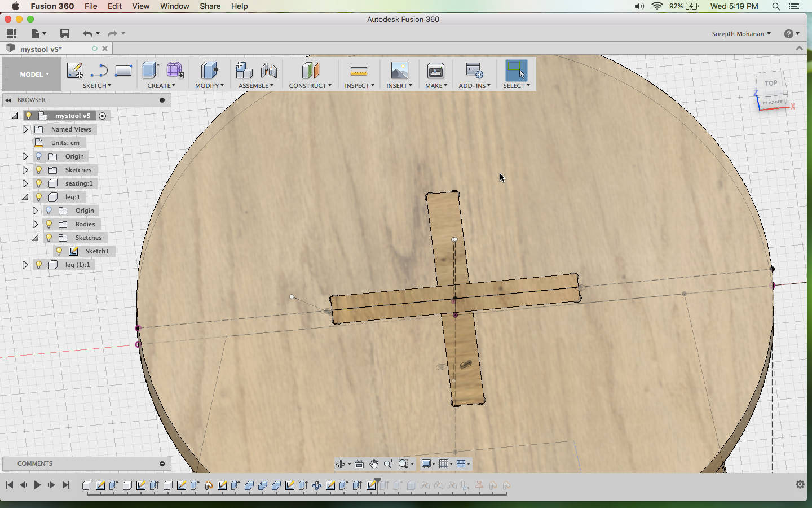Open the Window menu

[175, 6]
